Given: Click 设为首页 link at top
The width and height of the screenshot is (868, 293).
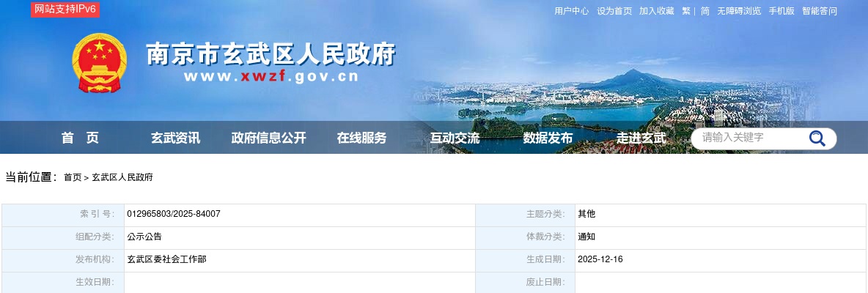Looking at the screenshot, I should 614,11.
